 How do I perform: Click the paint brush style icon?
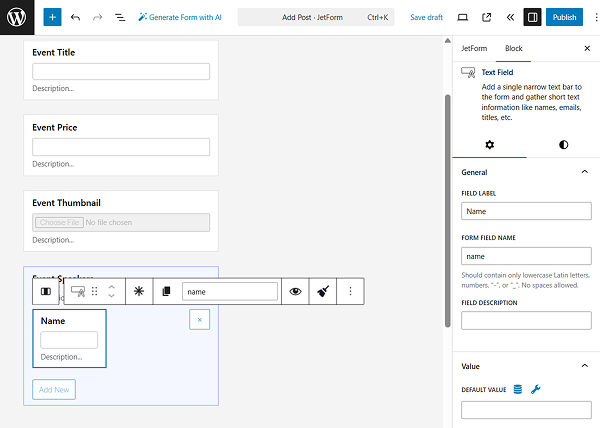pyautogui.click(x=323, y=291)
